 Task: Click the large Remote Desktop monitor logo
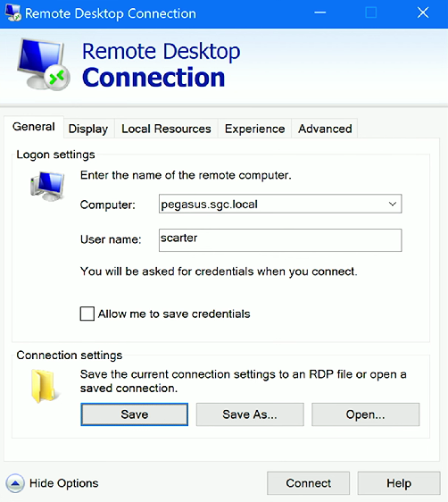(44, 64)
